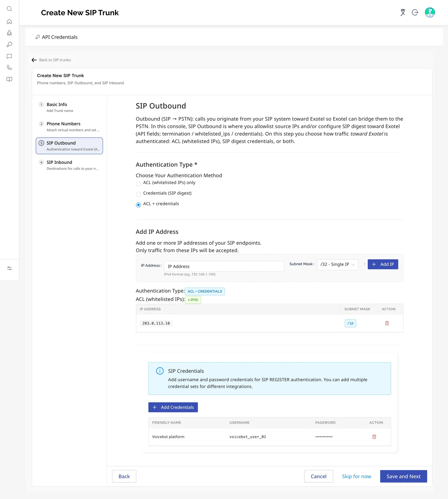Click the ACL + CREDENTIALS tag
This screenshot has width=448, height=499.
point(205,291)
